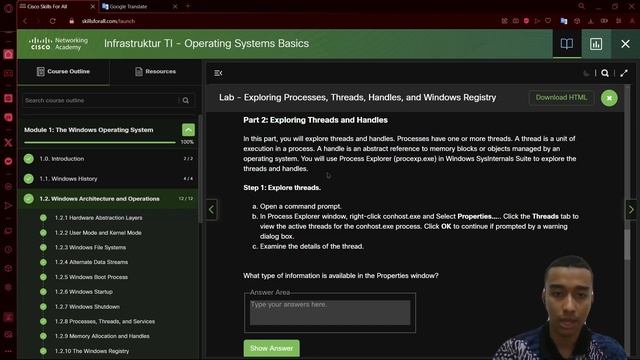The height and width of the screenshot is (360, 640).
Task: Click the text 'Step 1: Explore threads.'
Action: click(282, 188)
